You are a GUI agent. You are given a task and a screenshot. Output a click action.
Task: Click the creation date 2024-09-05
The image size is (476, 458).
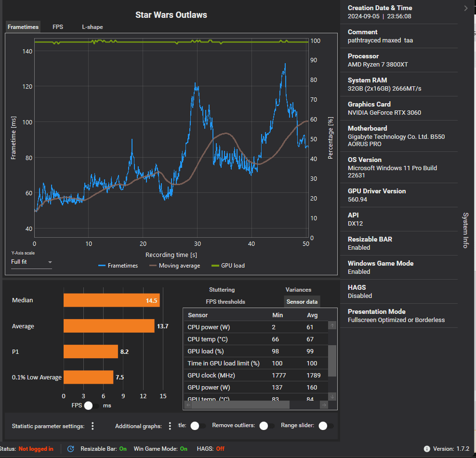[x=363, y=16]
